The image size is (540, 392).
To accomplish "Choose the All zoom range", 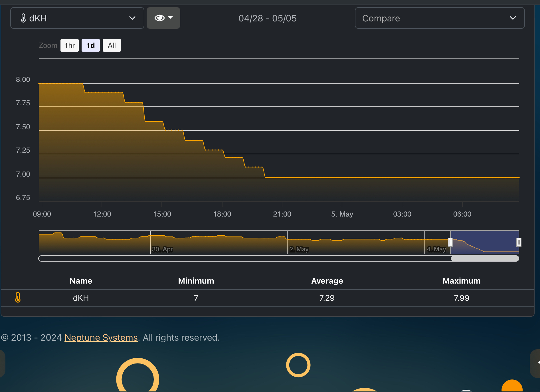I will click(112, 45).
